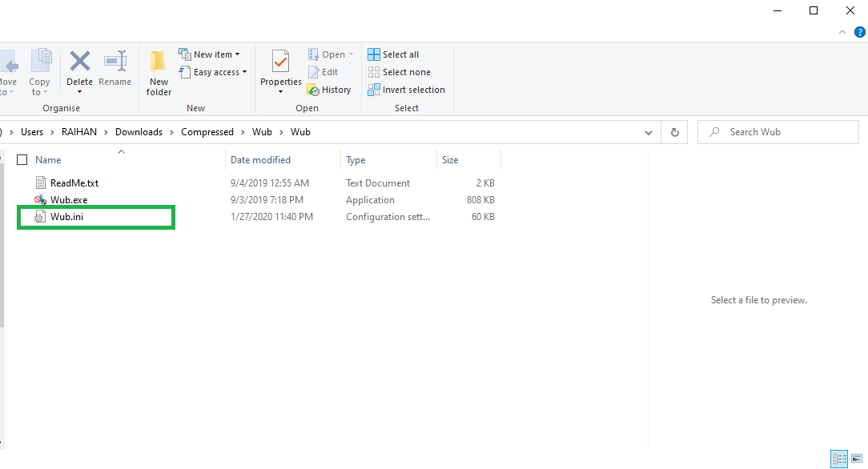Open the Delete options dropdown arrow

coord(80,92)
